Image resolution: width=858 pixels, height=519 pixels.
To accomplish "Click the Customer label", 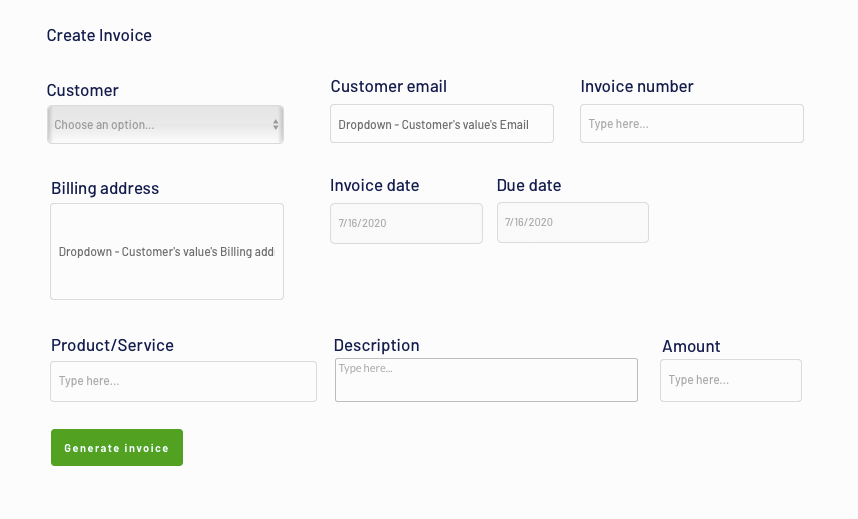I will point(82,90).
